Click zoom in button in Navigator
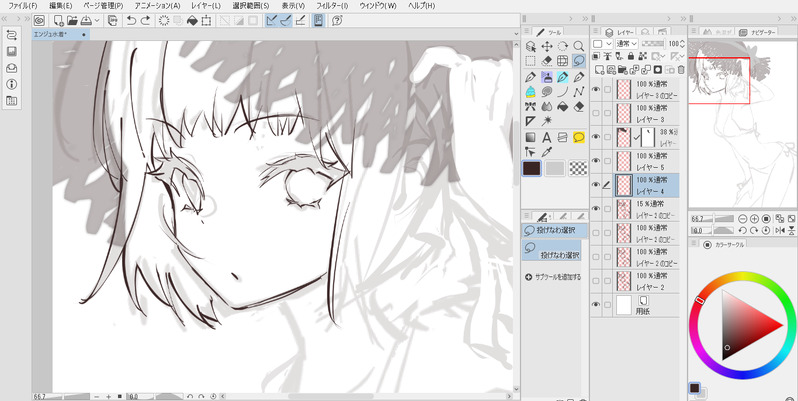Viewport: 798px width, 401px height. (754, 218)
